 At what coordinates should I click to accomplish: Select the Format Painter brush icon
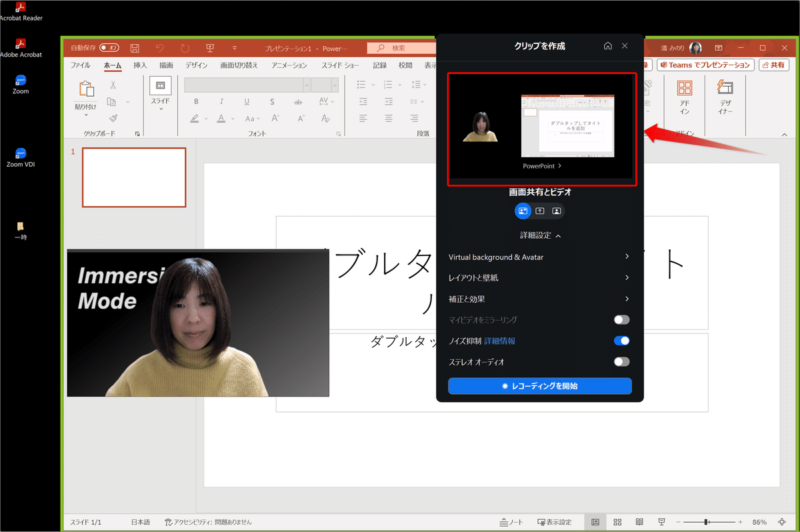(x=113, y=118)
